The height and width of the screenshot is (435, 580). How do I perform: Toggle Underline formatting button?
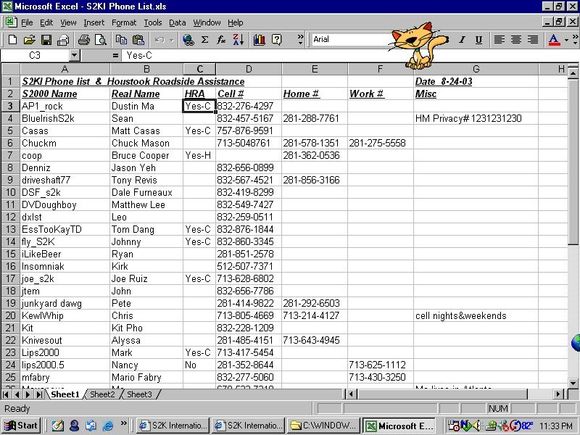pyautogui.click(x=479, y=40)
